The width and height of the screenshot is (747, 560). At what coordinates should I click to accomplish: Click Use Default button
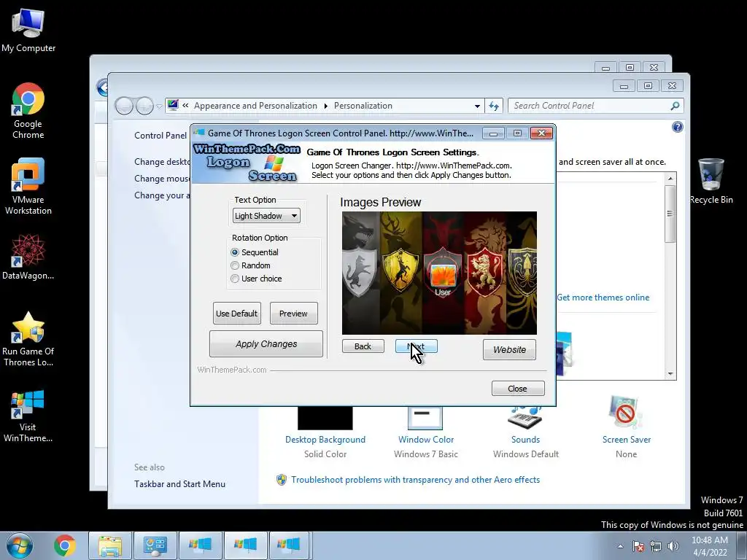[237, 314]
